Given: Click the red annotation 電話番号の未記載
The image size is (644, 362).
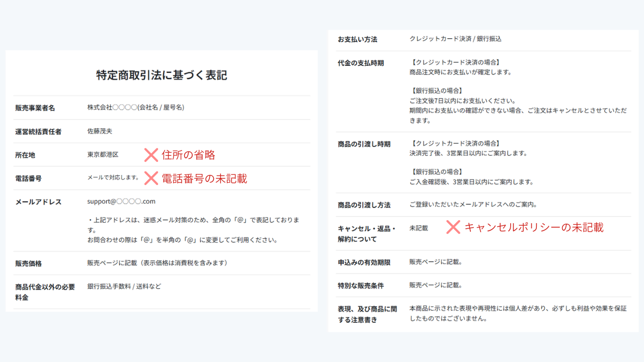Looking at the screenshot, I should click(x=204, y=178).
